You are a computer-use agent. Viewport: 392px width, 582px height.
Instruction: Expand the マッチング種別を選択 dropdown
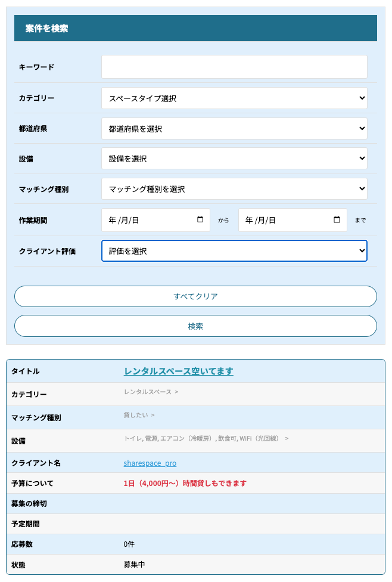[x=234, y=189]
